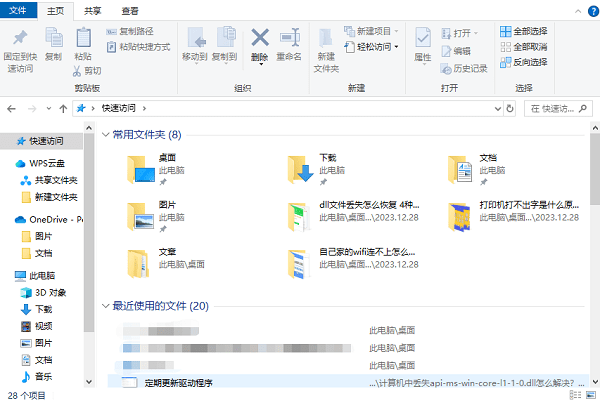Screen dimensions: 600x403
Task: Click the 复制到 (Copy to) icon
Action: 226,37
